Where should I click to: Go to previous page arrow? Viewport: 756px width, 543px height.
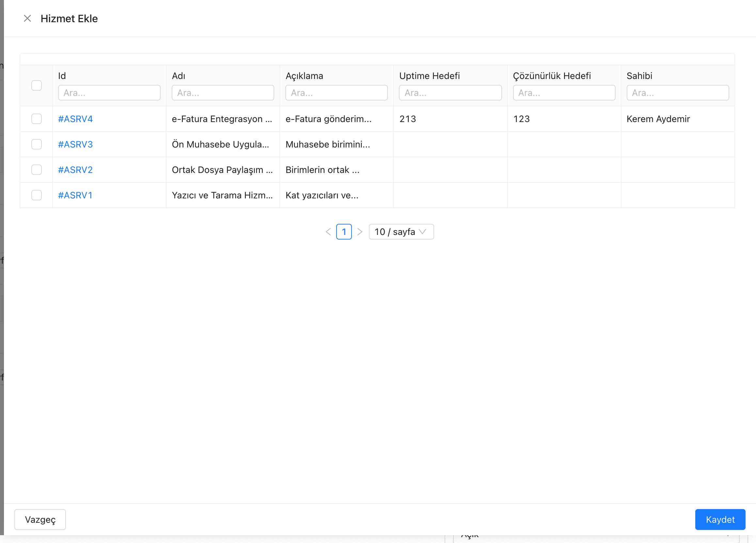tap(328, 232)
